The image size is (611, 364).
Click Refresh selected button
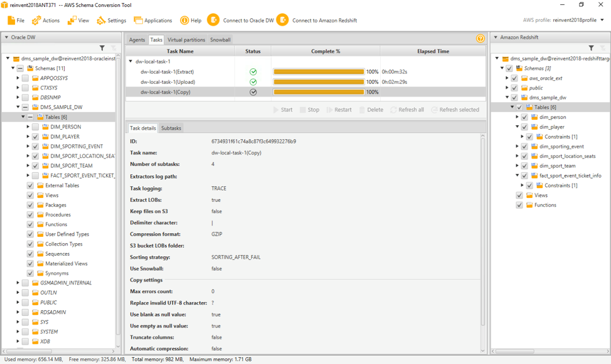click(x=455, y=110)
